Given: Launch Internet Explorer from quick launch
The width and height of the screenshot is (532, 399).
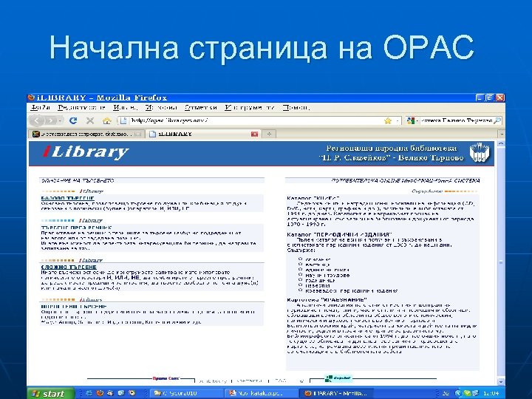Looking at the screenshot, I should pyautogui.click(x=89, y=393).
